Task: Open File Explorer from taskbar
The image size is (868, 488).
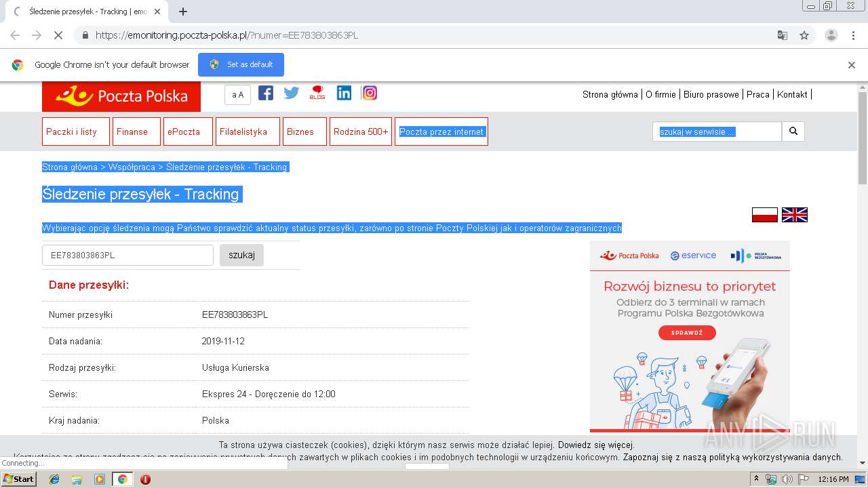Action: pyautogui.click(x=77, y=479)
